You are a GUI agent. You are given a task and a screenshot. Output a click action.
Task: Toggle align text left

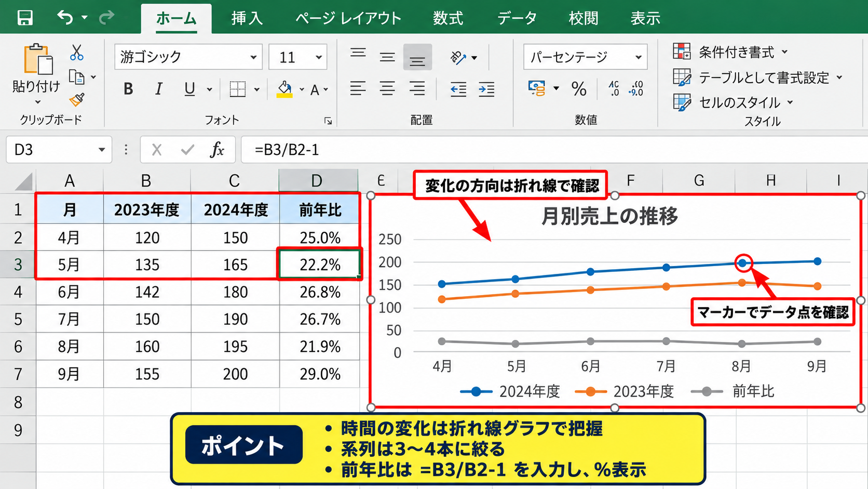point(358,89)
